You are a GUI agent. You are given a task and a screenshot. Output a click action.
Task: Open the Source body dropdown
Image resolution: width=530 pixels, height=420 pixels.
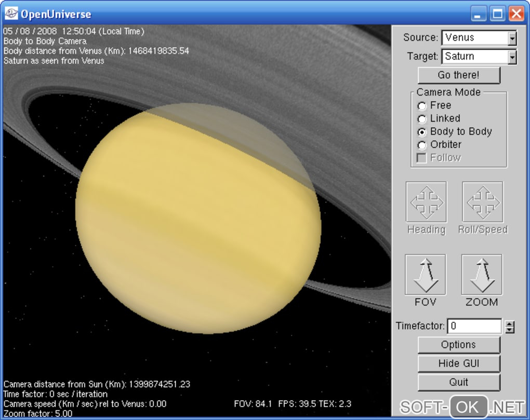pyautogui.click(x=512, y=38)
